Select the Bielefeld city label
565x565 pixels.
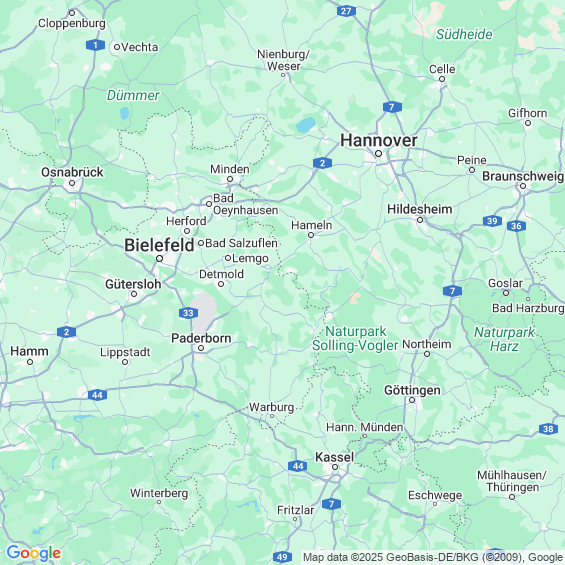(x=159, y=245)
